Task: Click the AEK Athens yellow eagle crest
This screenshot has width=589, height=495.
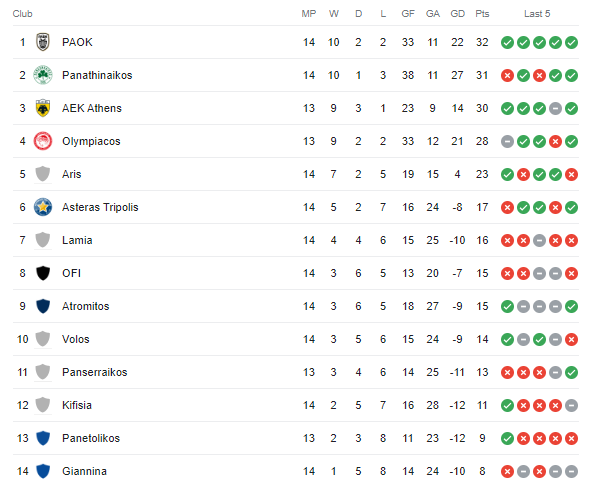Action: (x=43, y=108)
